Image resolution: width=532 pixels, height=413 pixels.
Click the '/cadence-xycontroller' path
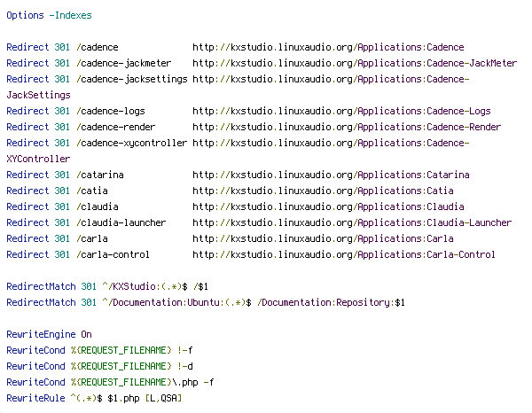point(131,143)
